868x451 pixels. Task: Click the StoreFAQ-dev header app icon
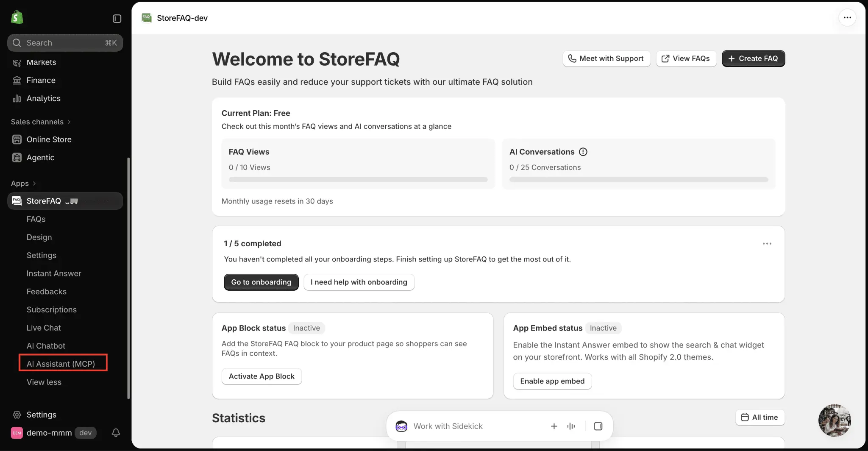pyautogui.click(x=147, y=18)
